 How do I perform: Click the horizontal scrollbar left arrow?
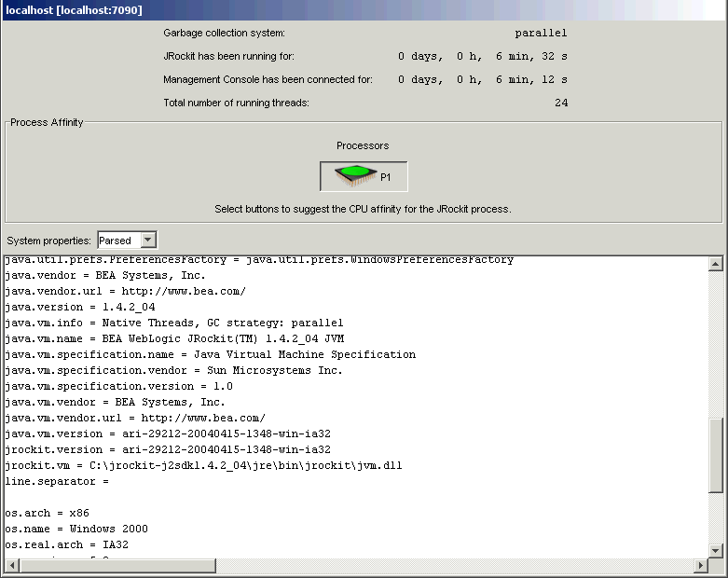tap(12, 566)
